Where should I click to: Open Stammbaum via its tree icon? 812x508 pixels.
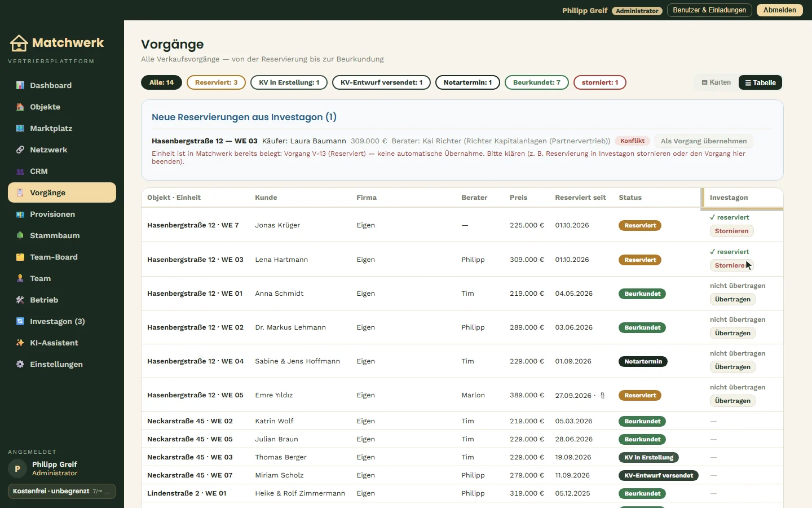point(20,235)
